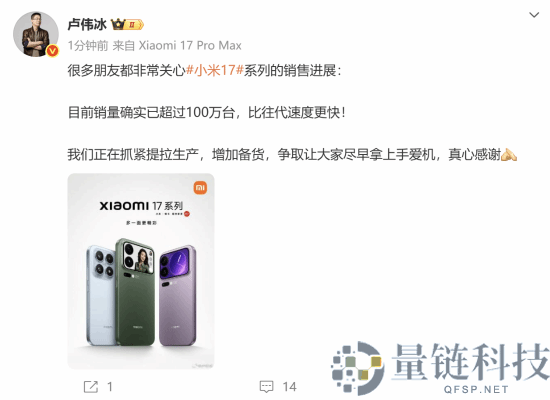550x400 pixels.
Task: Open the Xiaomi 17 series poster image
Action: coord(141,271)
